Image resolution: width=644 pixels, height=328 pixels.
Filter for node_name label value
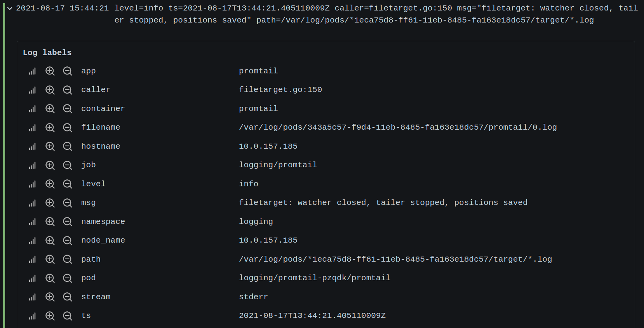coord(50,241)
